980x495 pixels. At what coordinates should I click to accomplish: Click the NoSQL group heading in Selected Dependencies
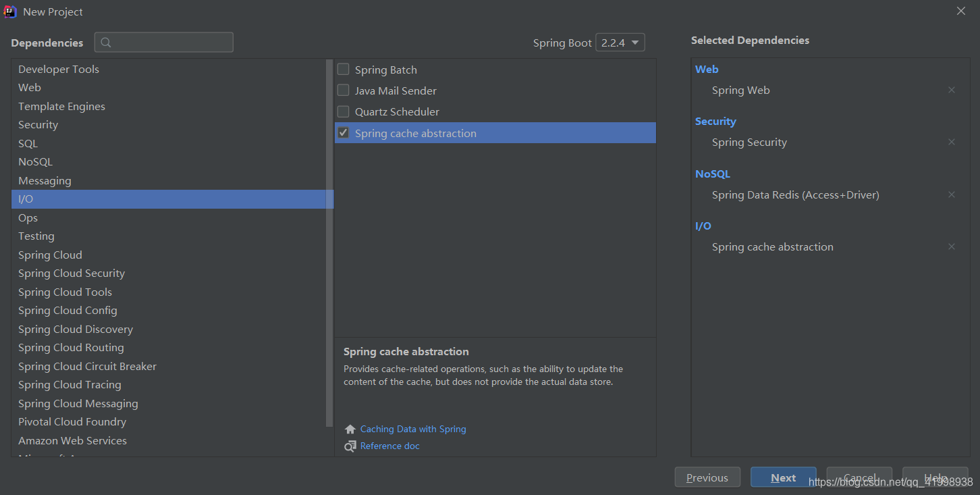point(713,174)
